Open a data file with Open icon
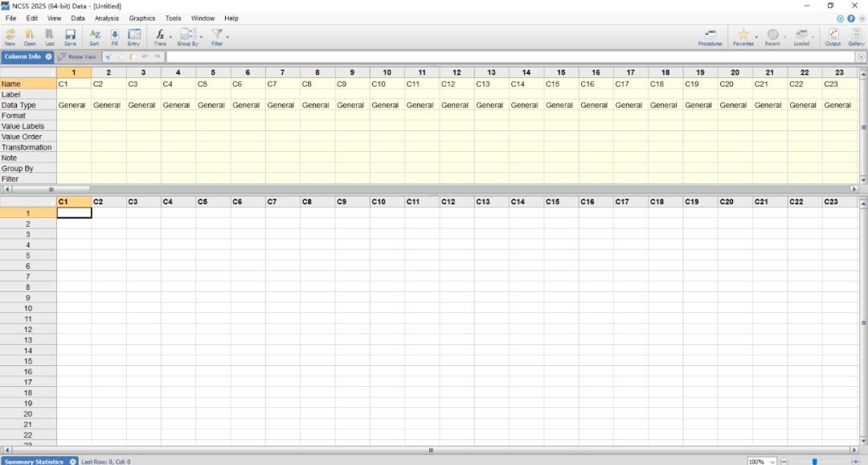Screen dimensions: 868x465 [x=30, y=35]
